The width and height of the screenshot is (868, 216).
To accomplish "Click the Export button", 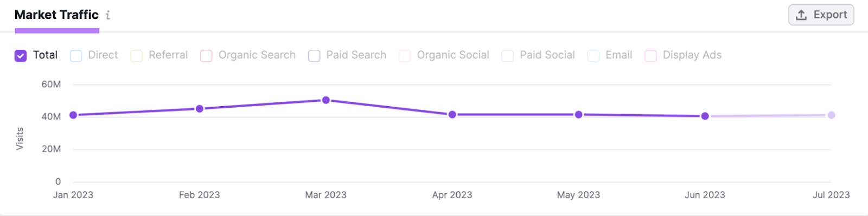I will tap(821, 15).
